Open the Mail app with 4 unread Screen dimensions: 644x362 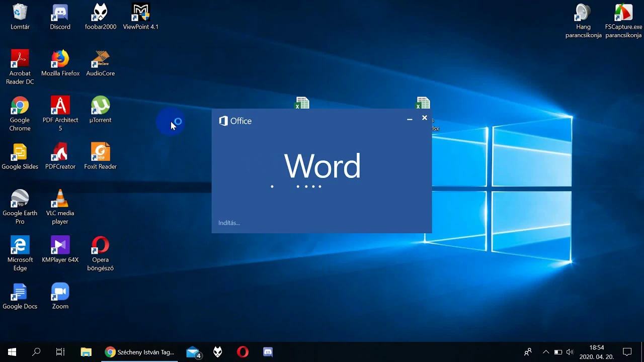194,352
